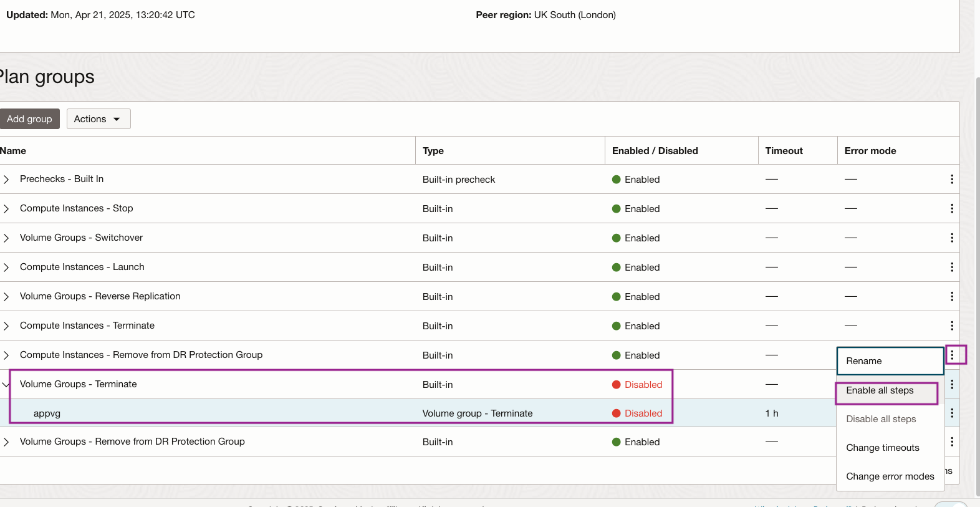This screenshot has width=980, height=507.
Task: Click Disable all steps menu entry
Action: (x=890, y=419)
